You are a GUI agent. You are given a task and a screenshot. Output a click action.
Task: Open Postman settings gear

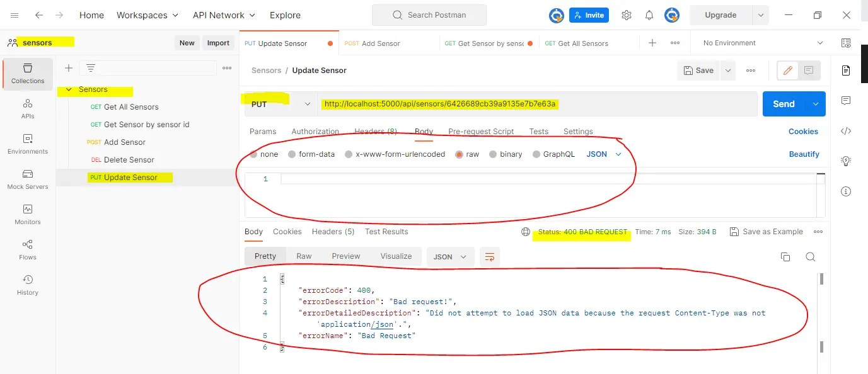[626, 14]
